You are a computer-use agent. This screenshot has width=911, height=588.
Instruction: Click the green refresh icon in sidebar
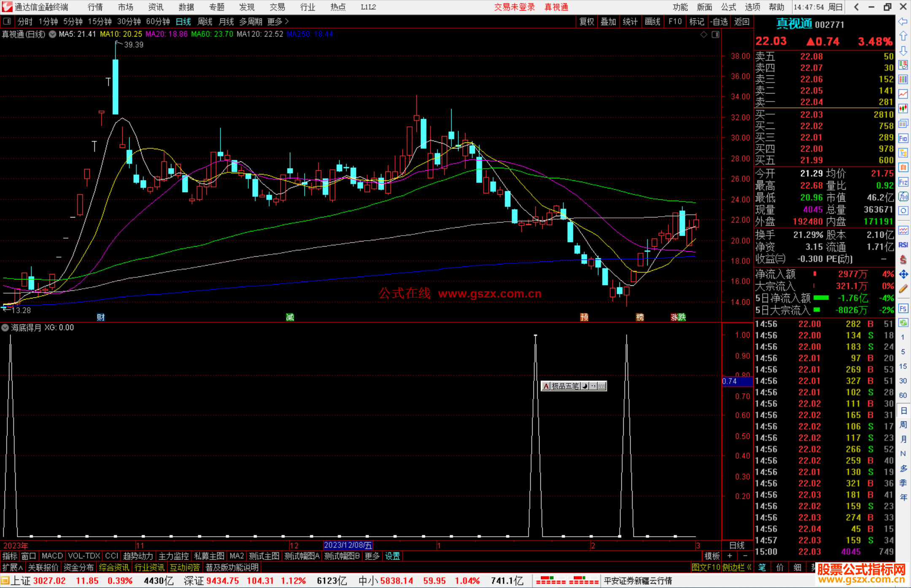click(x=903, y=323)
